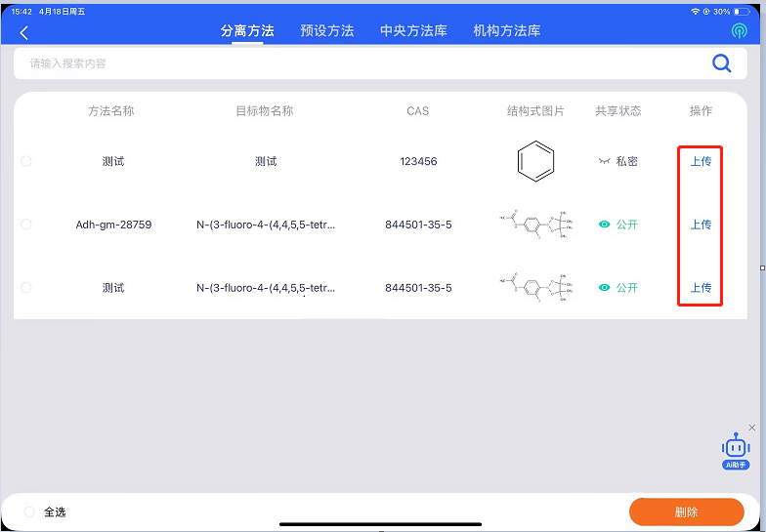Close the AI assistant floating widget

click(x=751, y=428)
